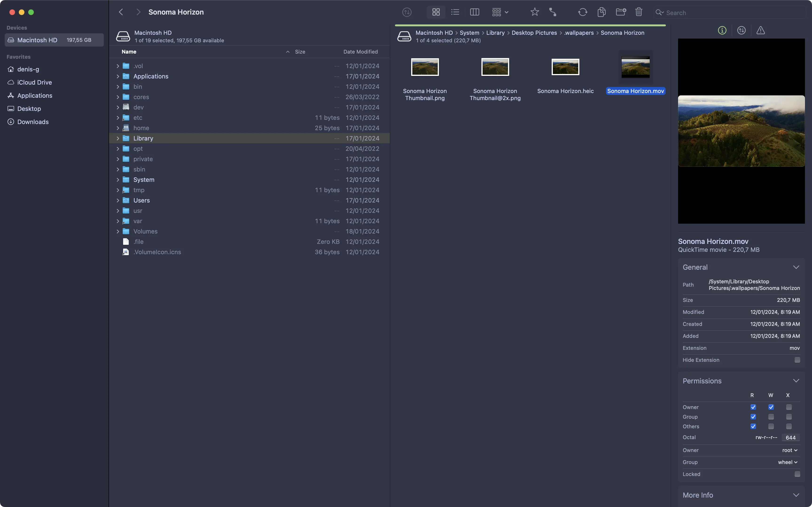
Task: Open the Group wheel dropdown
Action: click(788, 462)
